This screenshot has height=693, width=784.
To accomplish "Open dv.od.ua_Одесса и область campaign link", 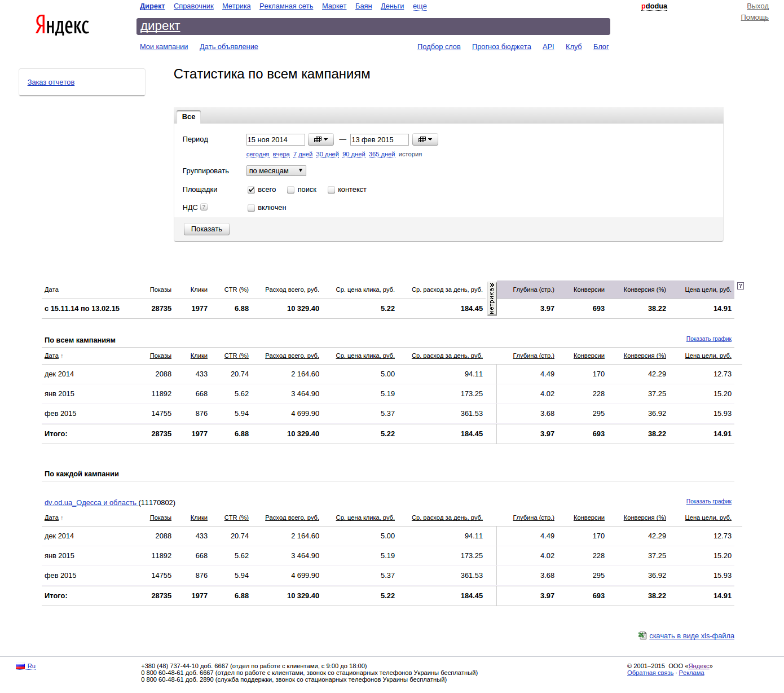I will (91, 503).
